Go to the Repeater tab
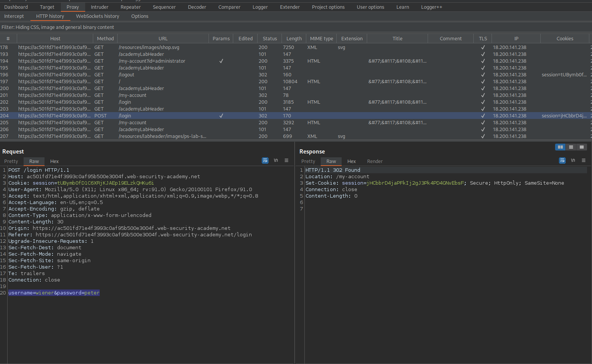592x364 pixels. 131,7
